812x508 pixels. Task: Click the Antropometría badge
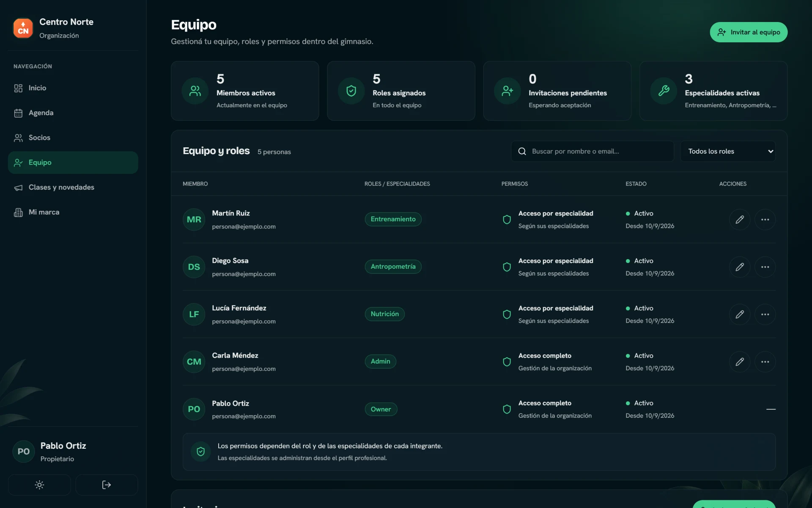point(393,266)
